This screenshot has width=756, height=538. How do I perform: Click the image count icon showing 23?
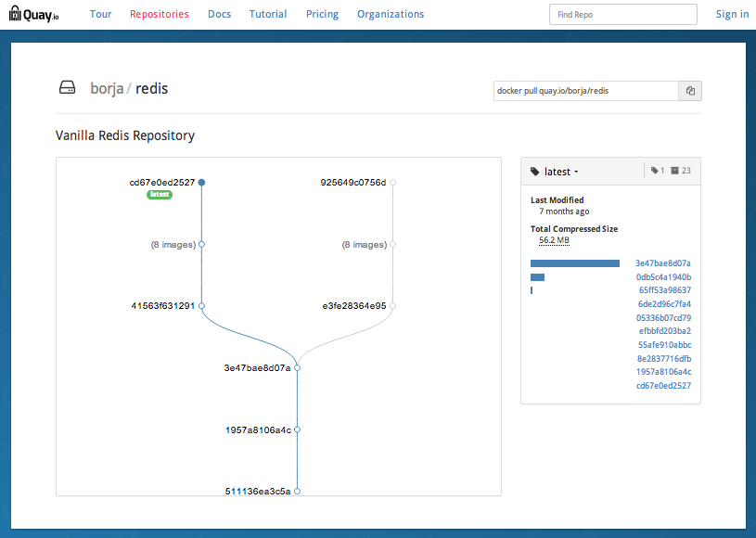[675, 171]
